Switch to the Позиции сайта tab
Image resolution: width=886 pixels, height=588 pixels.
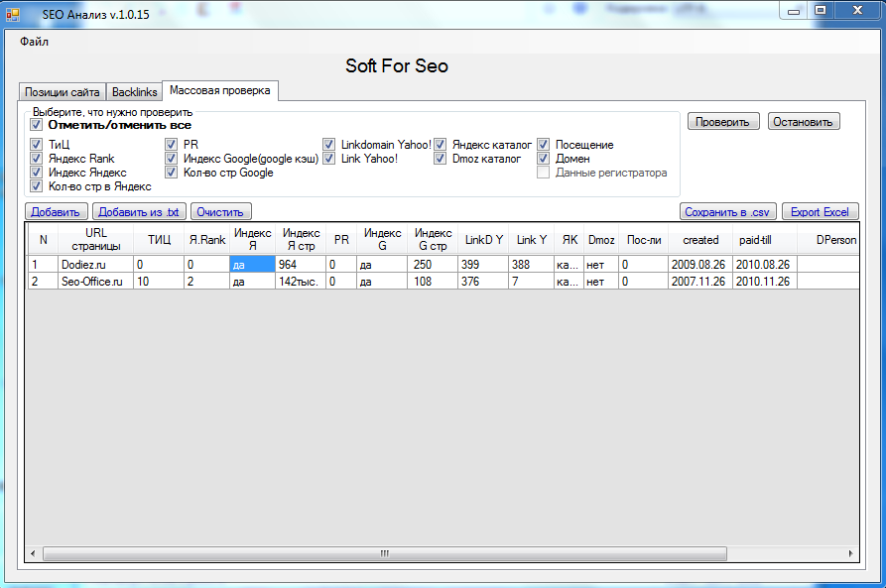pyautogui.click(x=63, y=92)
